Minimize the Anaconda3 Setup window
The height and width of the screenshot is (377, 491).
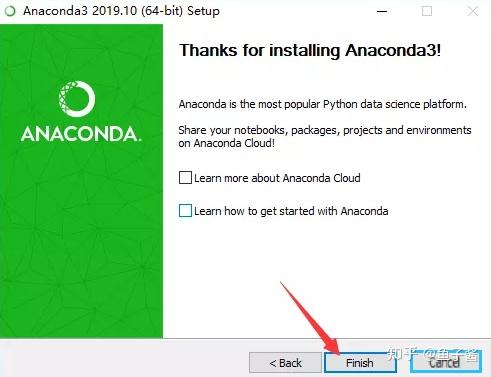click(x=382, y=11)
